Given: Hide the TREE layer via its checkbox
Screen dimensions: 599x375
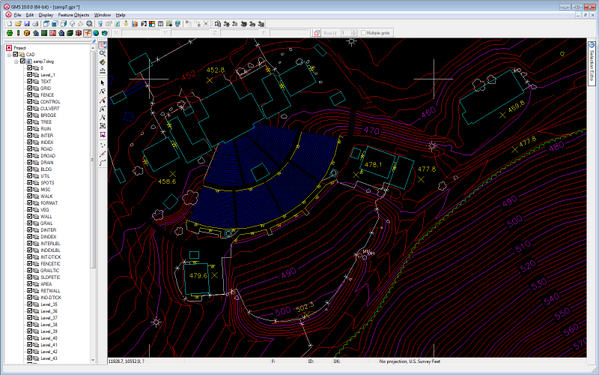Looking at the screenshot, I should coord(29,122).
